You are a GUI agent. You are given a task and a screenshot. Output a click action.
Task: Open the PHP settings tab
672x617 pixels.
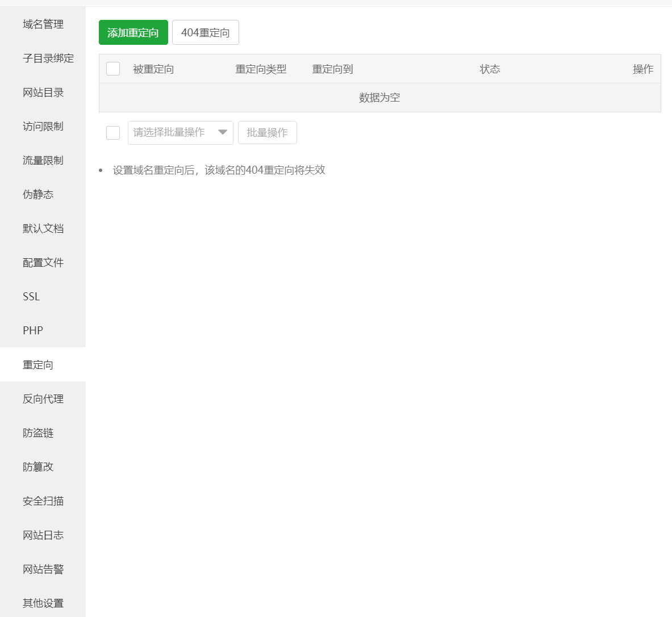[x=43, y=330]
